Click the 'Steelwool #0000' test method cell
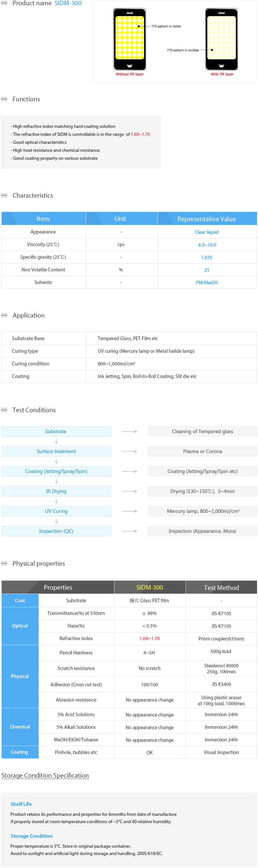 [x=221, y=669]
